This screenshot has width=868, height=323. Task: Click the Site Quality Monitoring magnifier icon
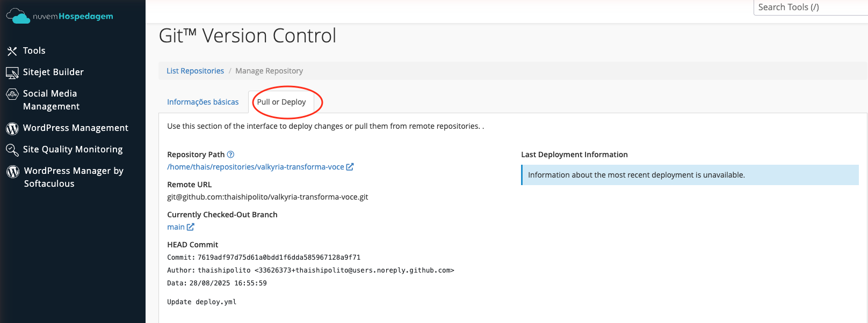(x=12, y=150)
